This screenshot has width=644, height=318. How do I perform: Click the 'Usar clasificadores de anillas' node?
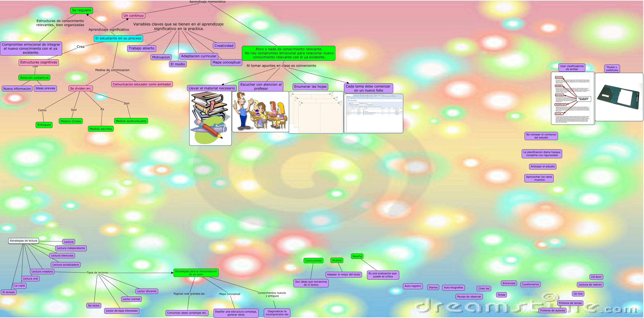pos(572,68)
